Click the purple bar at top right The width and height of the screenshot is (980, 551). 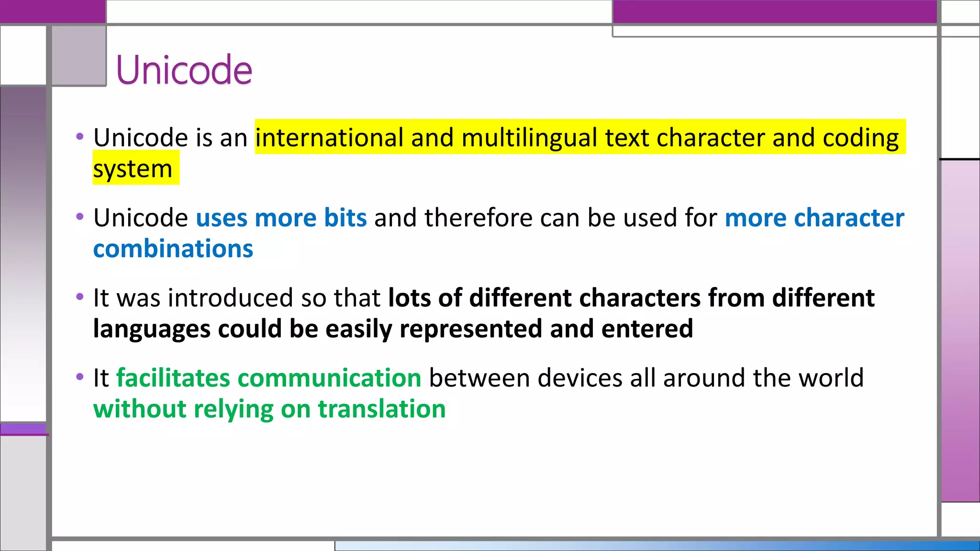pos(774,11)
